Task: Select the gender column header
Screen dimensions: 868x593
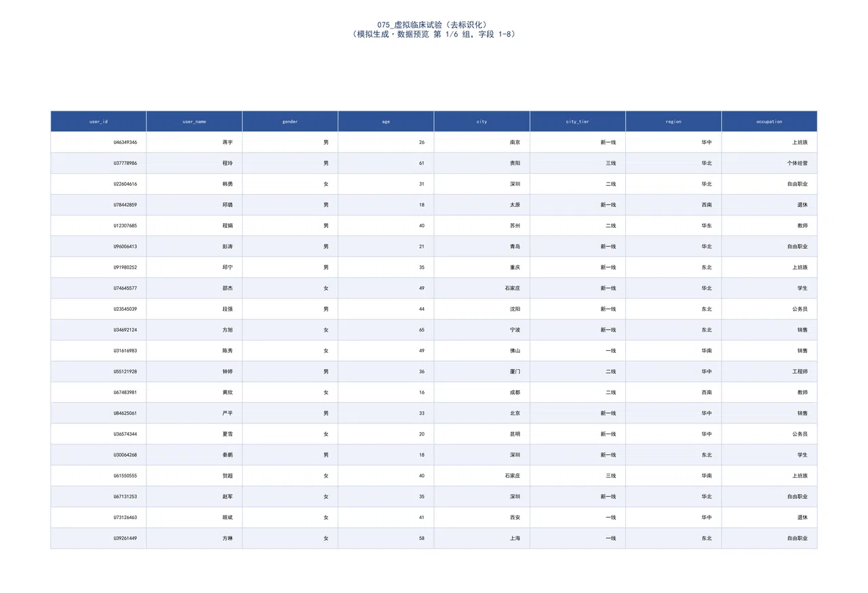Action: click(290, 121)
